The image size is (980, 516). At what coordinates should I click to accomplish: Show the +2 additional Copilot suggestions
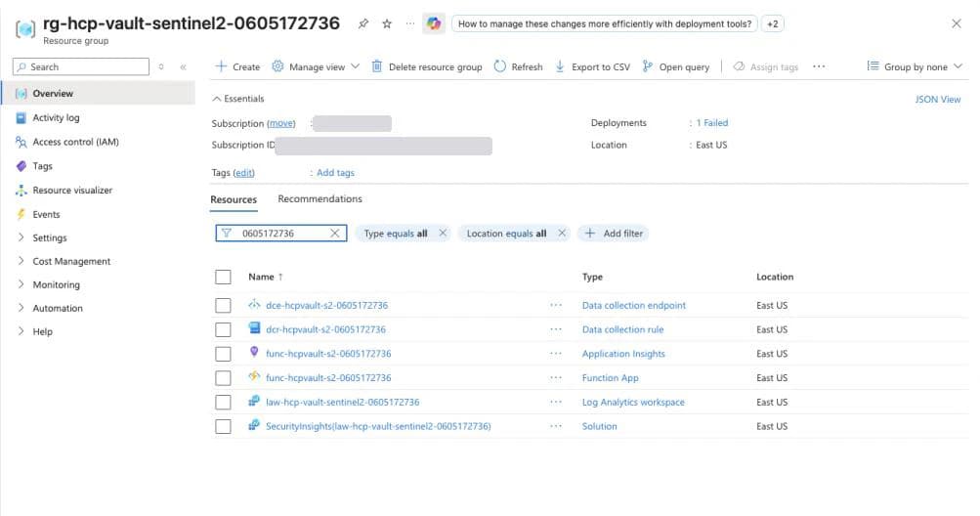[773, 23]
